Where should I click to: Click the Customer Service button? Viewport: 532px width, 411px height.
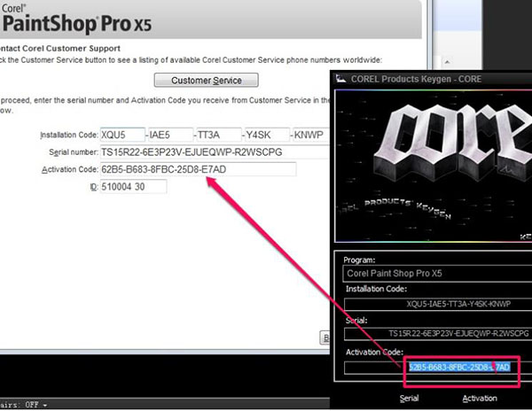pos(206,81)
